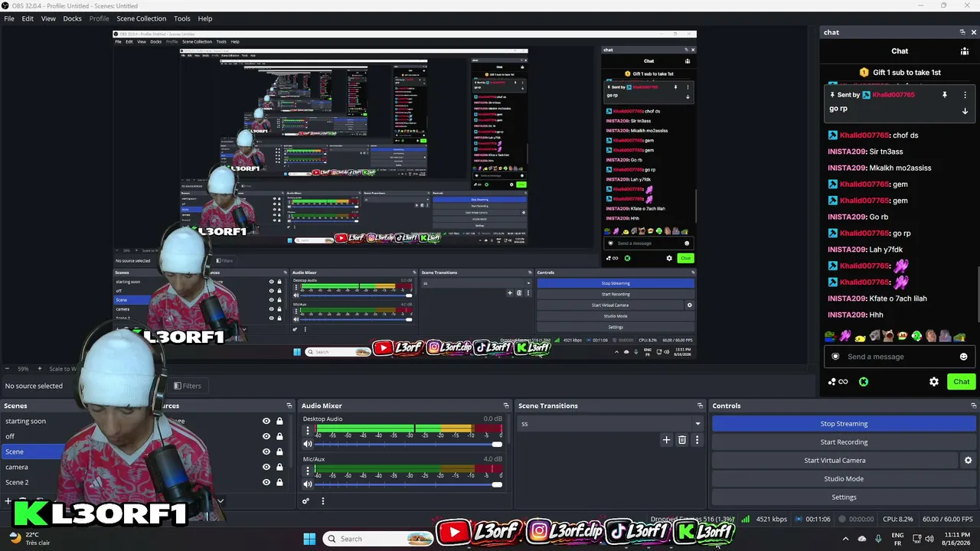Click the green Kick logo below chat input
This screenshot has height=551, width=980.
click(x=864, y=382)
